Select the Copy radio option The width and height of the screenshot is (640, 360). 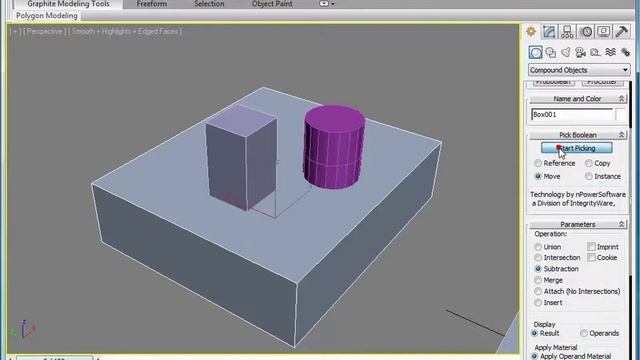pos(598,163)
